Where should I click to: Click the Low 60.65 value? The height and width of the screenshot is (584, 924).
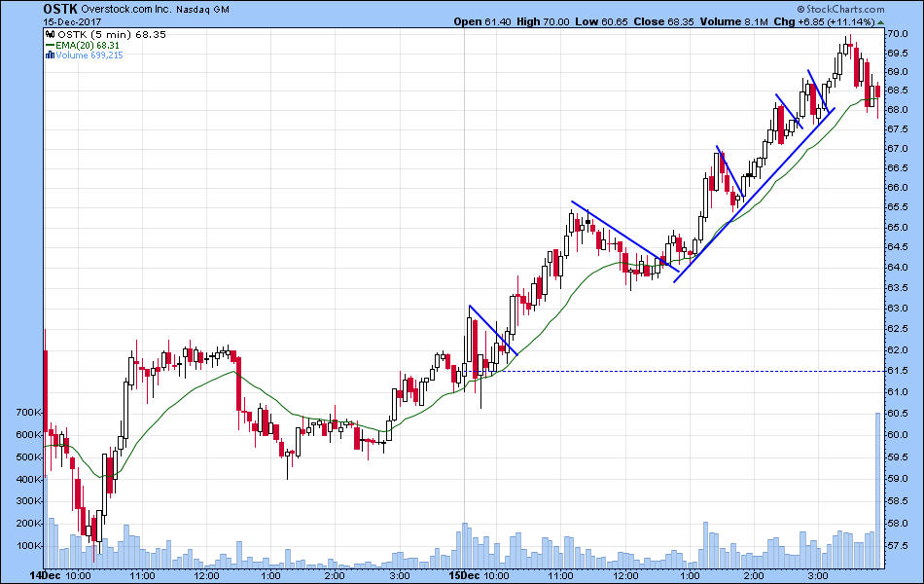(602, 21)
